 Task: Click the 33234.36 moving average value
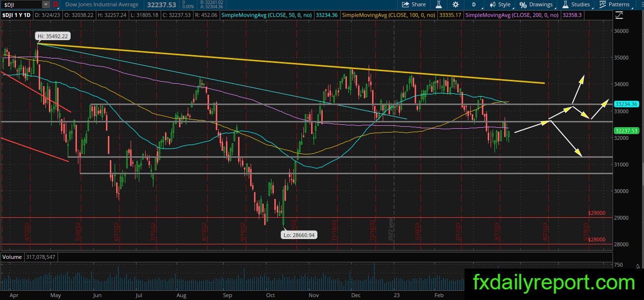pyautogui.click(x=326, y=15)
